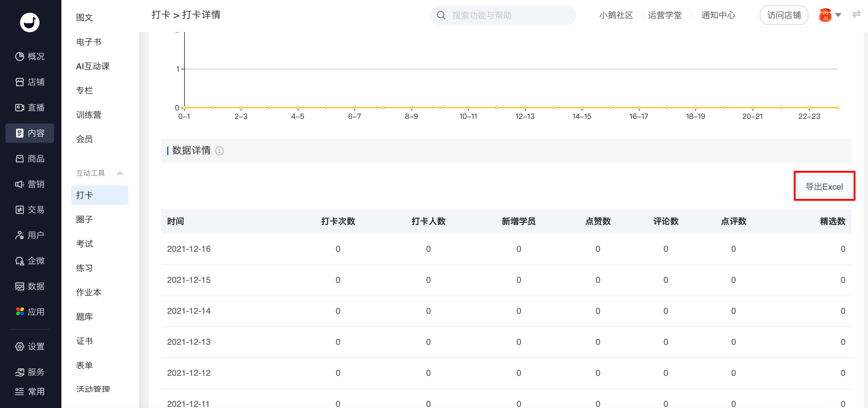868x408 pixels.
Task: Select 圈子 in the submenu
Action: [x=84, y=220]
